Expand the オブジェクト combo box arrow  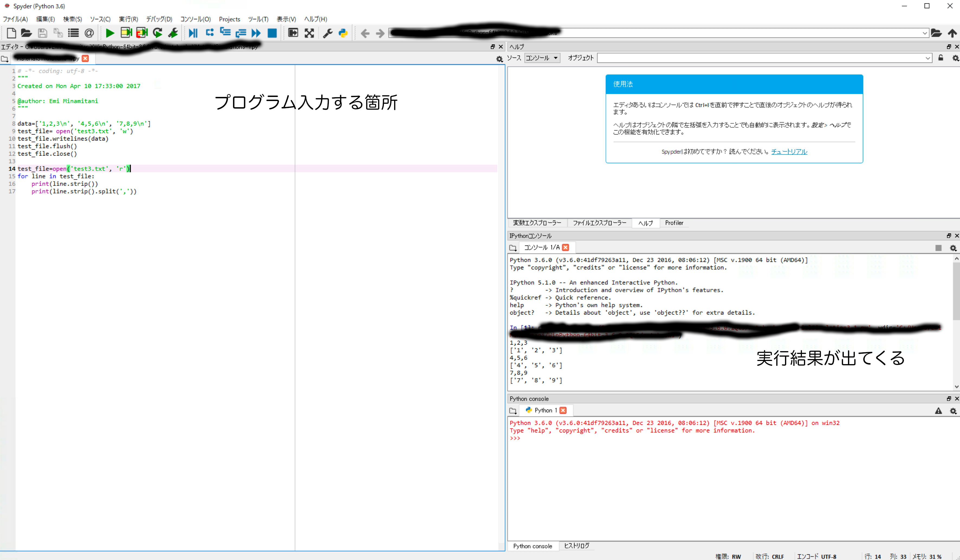coord(927,58)
